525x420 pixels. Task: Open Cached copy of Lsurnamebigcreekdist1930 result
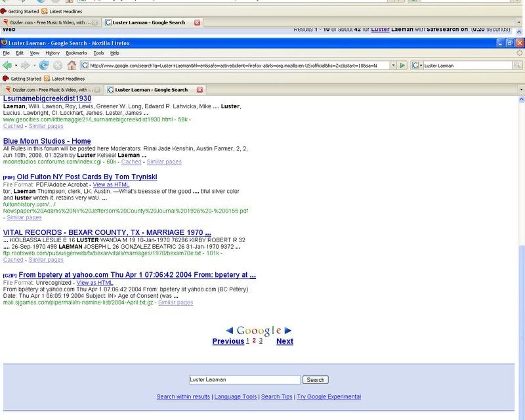pyautogui.click(x=13, y=126)
